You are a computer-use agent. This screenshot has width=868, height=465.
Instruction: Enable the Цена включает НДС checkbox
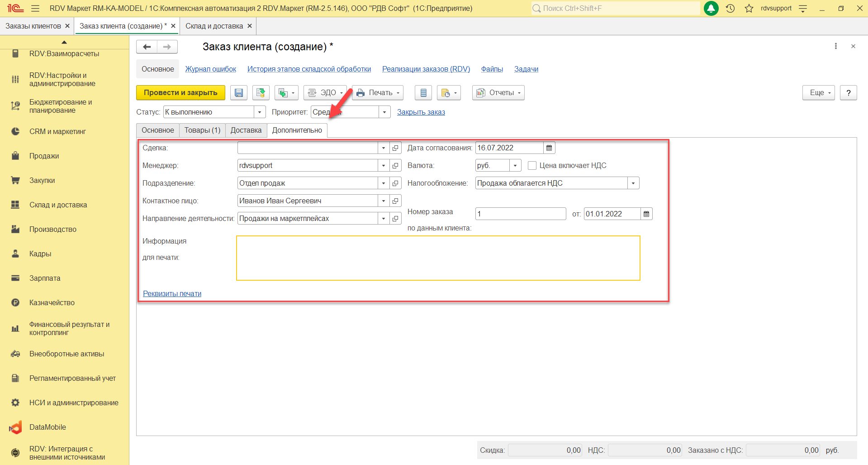pos(532,166)
